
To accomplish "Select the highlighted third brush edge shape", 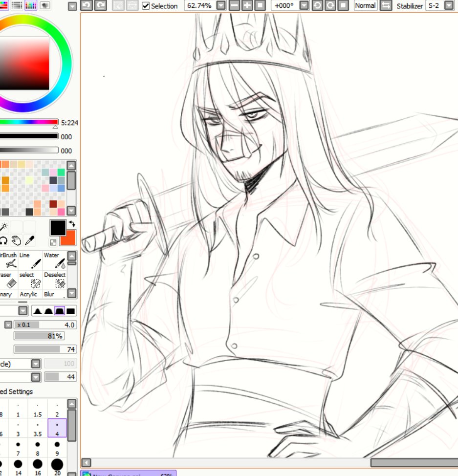I will click(x=60, y=311).
